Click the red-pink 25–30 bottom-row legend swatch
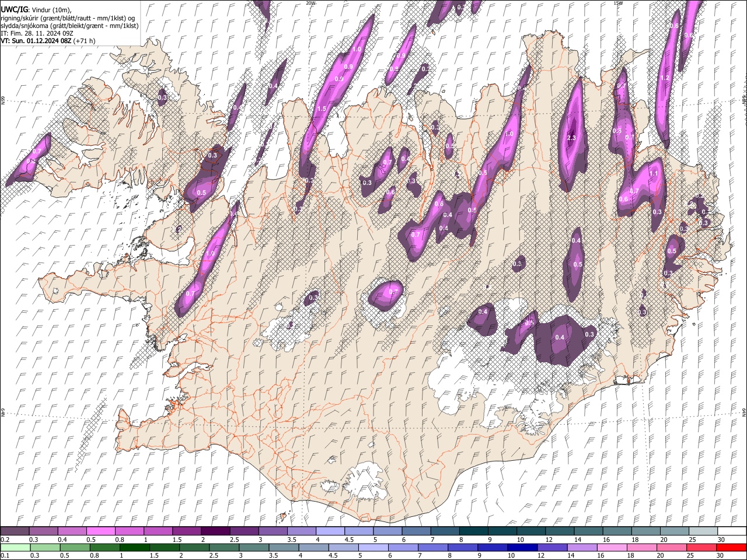Image resolution: width=747 pixels, height=560 pixels. tap(702, 547)
